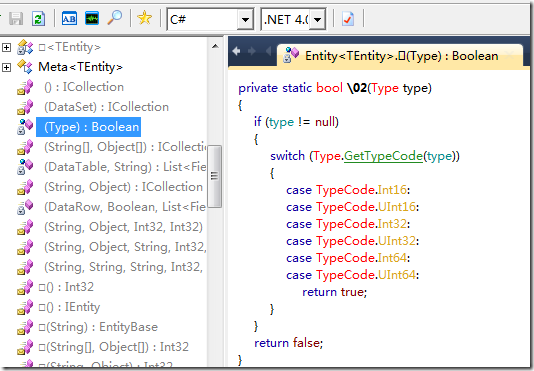This screenshot has width=534, height=371.
Task: Select the (String, Object) : ICollection method
Action: point(123,187)
